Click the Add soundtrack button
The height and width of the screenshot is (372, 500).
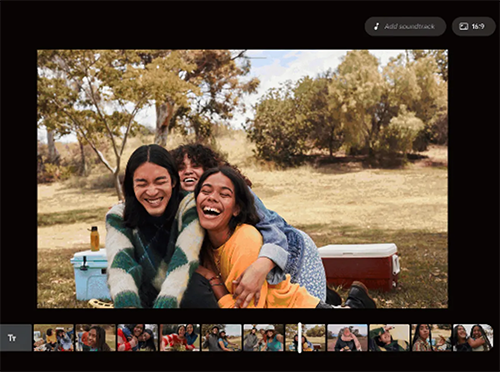point(405,26)
